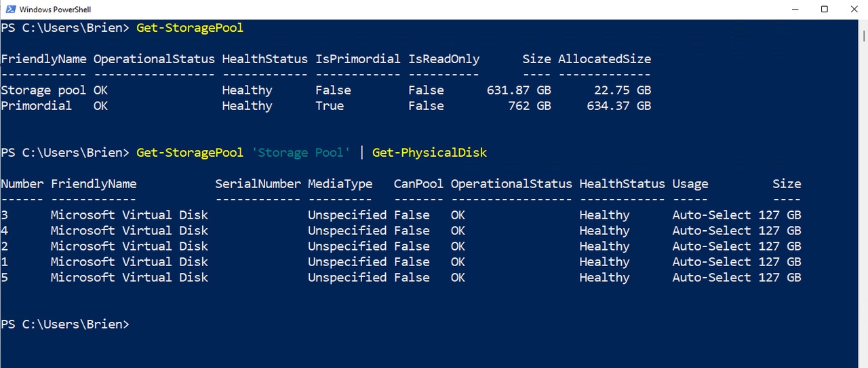
Task: Click the Usage column header
Action: 690,184
